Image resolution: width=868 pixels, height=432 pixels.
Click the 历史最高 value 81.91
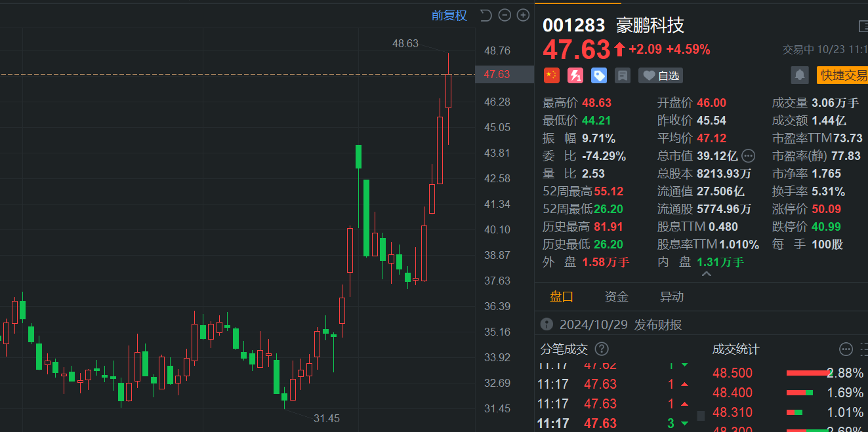[x=608, y=227]
